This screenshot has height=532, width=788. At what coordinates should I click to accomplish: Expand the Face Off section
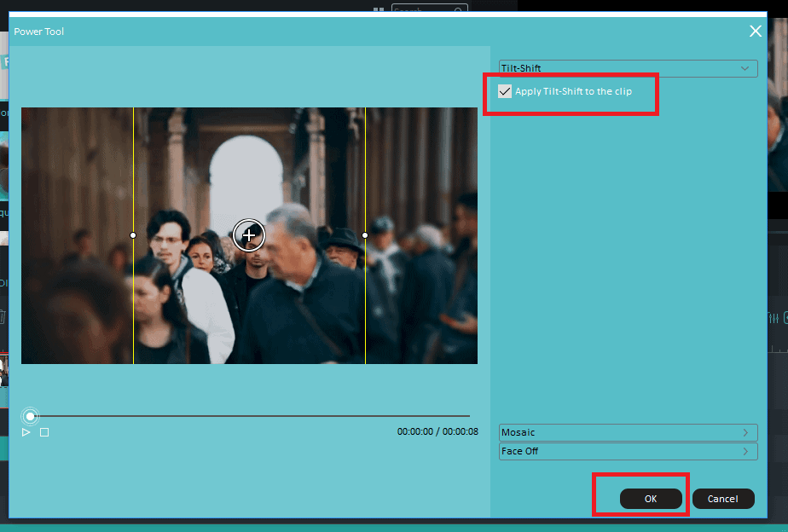tap(628, 451)
